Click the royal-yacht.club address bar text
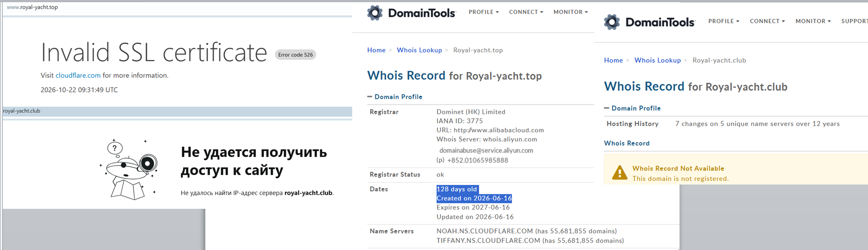 [x=22, y=111]
